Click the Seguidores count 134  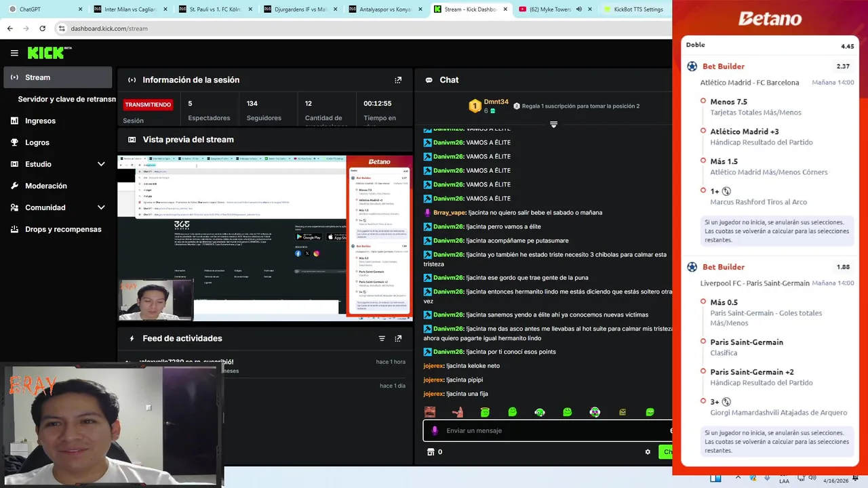252,104
